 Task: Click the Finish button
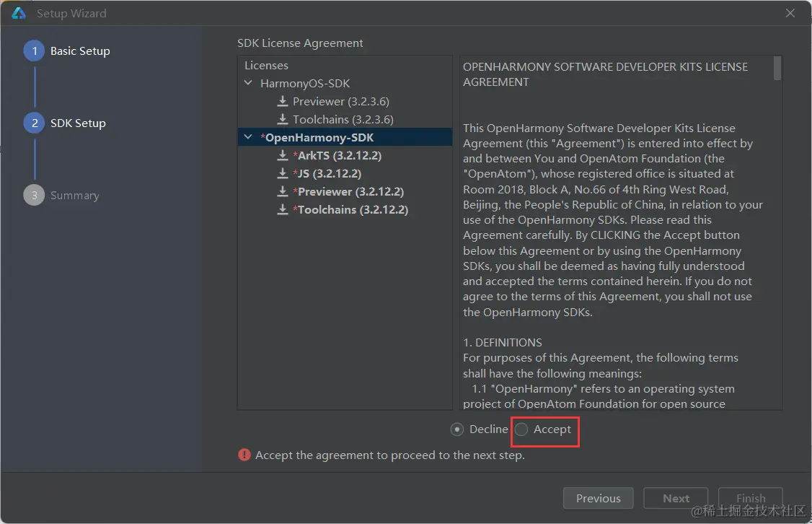[x=751, y=498]
